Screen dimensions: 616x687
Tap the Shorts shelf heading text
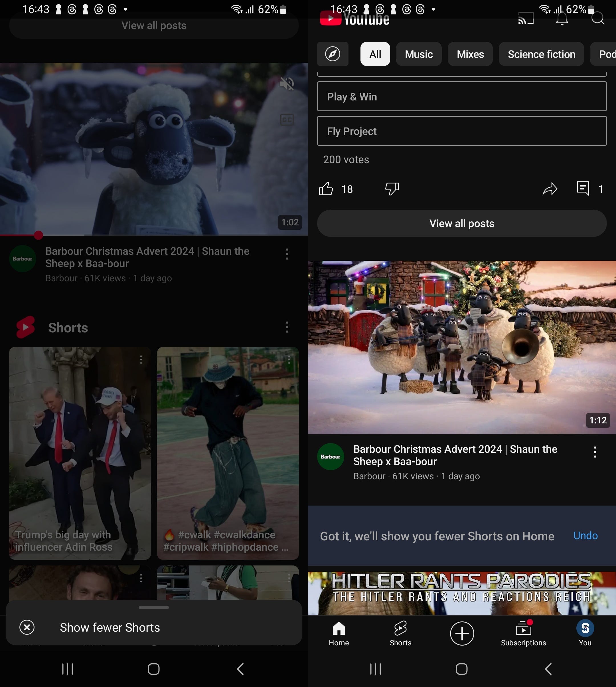(x=68, y=328)
